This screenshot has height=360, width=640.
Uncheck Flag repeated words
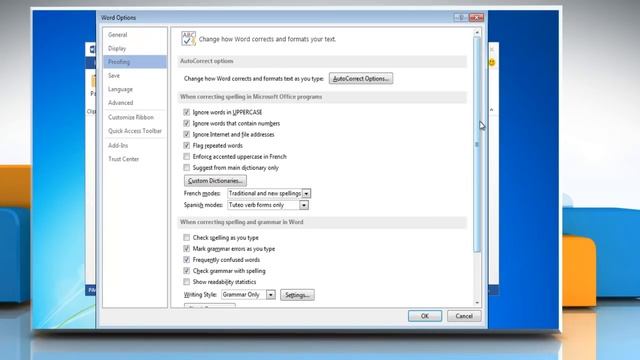187,145
